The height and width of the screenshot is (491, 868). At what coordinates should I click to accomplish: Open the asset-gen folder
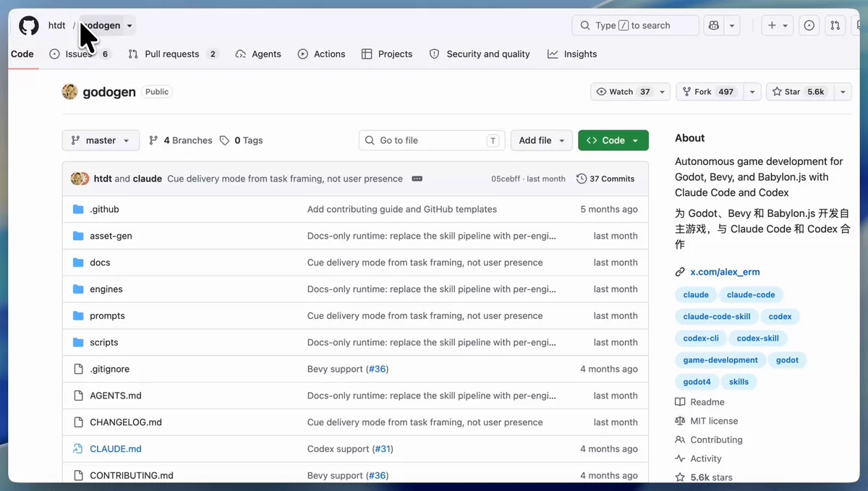[111, 236]
